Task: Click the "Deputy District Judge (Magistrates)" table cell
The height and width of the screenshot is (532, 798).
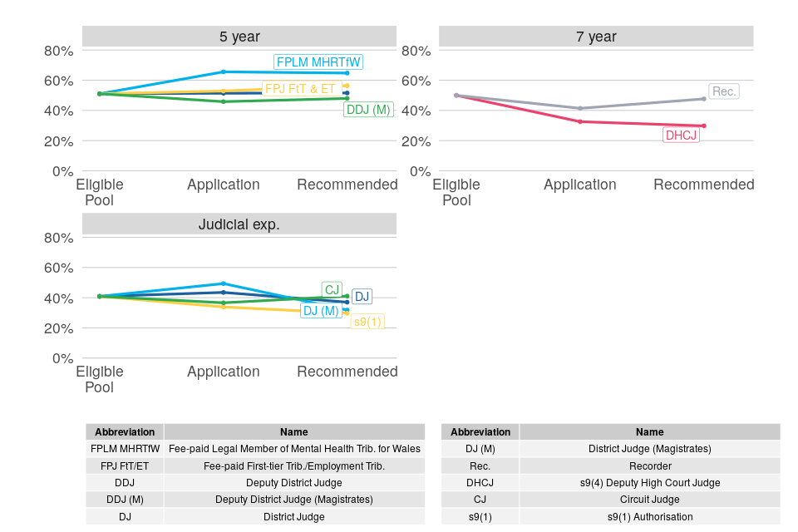Action: 294,500
